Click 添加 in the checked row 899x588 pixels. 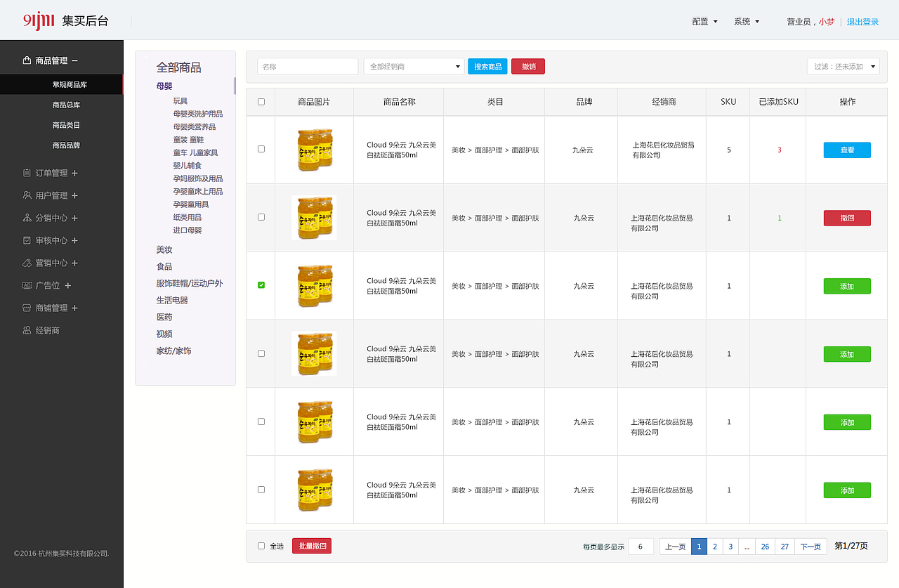[x=847, y=286]
